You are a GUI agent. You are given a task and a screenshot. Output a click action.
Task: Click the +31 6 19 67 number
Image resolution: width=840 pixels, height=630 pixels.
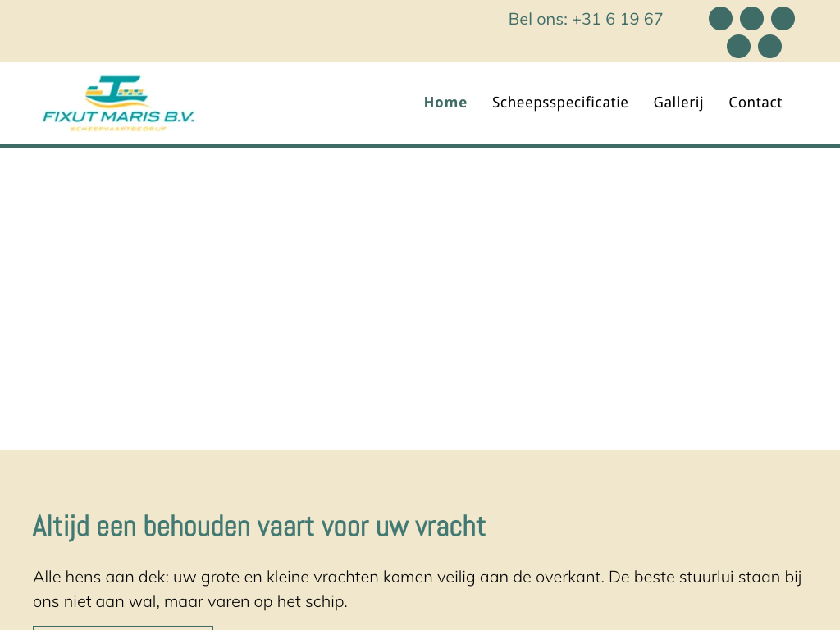pyautogui.click(x=617, y=19)
